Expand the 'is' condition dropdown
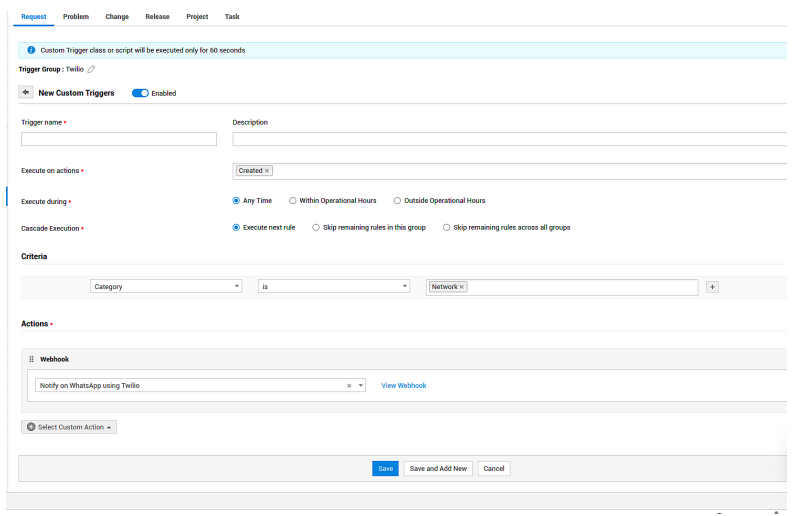This screenshot has height=516, width=803. pyautogui.click(x=334, y=287)
